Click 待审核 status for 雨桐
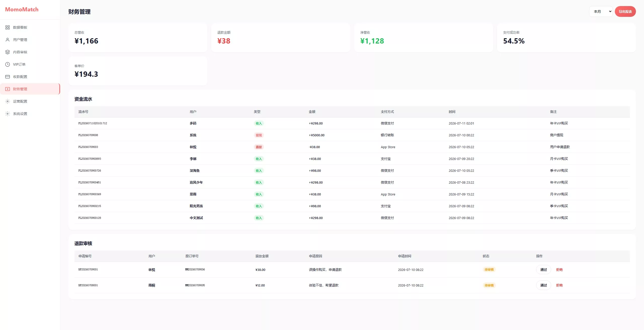Image resolution: width=644 pixels, height=330 pixels. 489,285
